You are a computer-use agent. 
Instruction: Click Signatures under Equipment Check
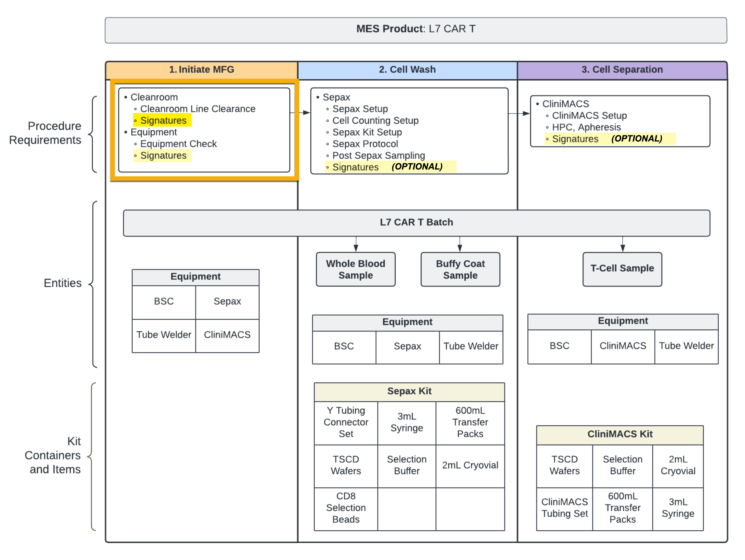(163, 156)
